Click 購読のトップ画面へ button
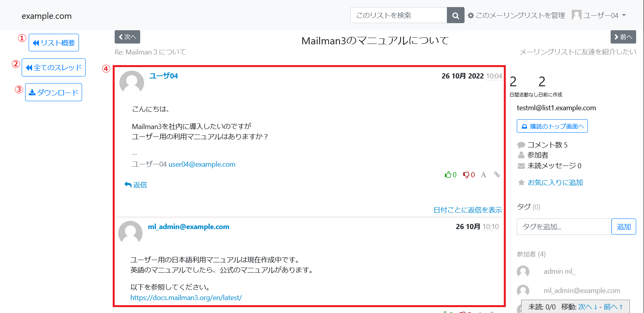644x313 pixels. [552, 126]
